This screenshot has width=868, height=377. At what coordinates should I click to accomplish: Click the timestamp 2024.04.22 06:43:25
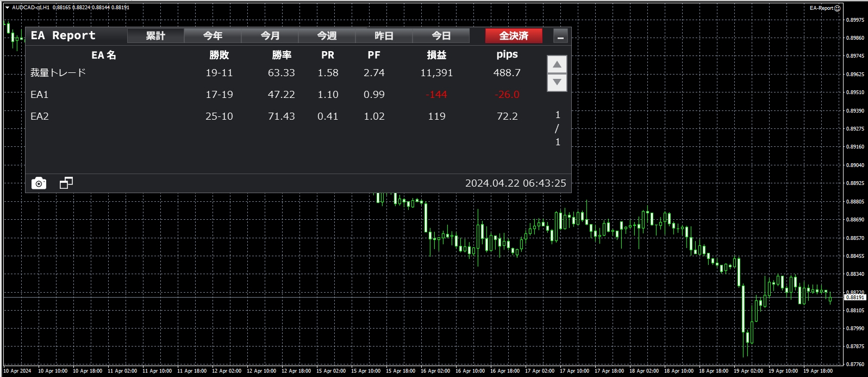click(x=516, y=183)
